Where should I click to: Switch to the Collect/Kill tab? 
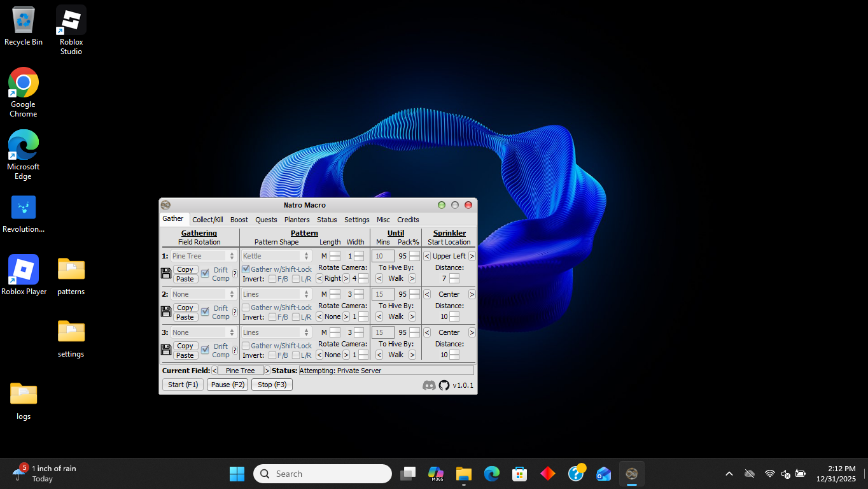click(x=207, y=220)
